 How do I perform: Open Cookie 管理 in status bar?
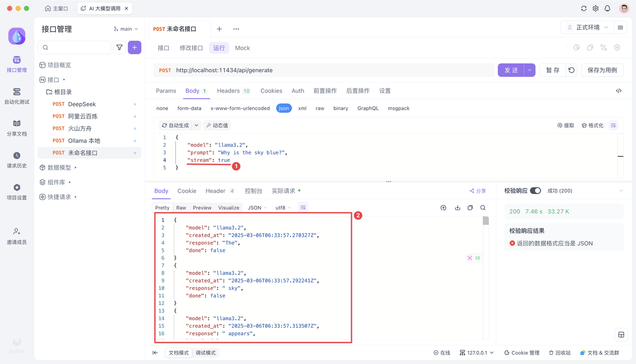click(522, 353)
